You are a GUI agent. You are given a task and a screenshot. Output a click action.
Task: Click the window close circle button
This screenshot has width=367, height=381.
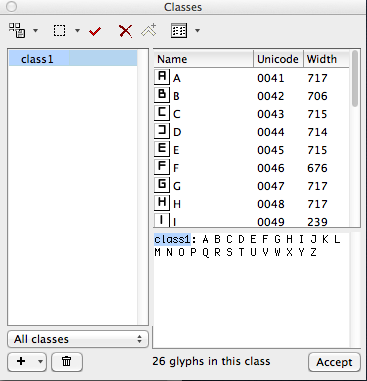(x=12, y=7)
